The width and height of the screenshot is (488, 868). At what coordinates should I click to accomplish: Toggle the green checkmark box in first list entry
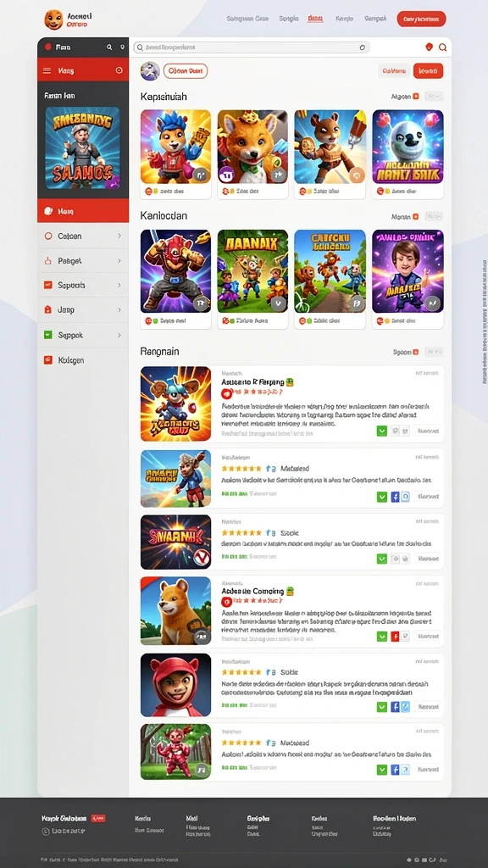(x=382, y=431)
